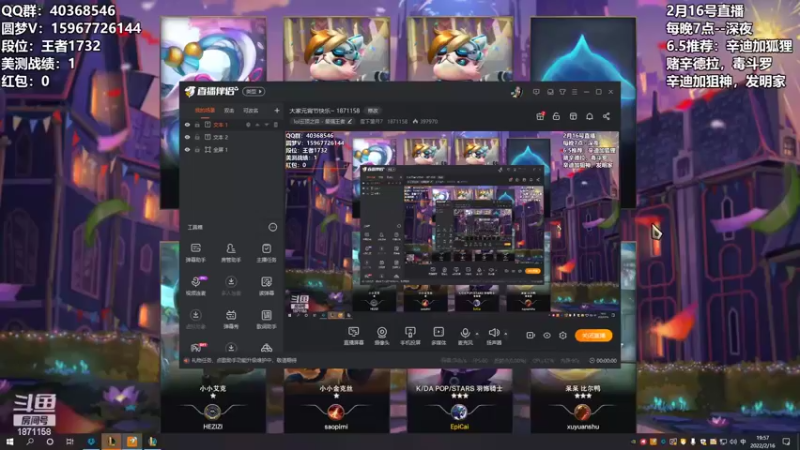The width and height of the screenshot is (800, 450).
Task: Move the 文本 1 source down with arrow
Action: tap(266, 124)
